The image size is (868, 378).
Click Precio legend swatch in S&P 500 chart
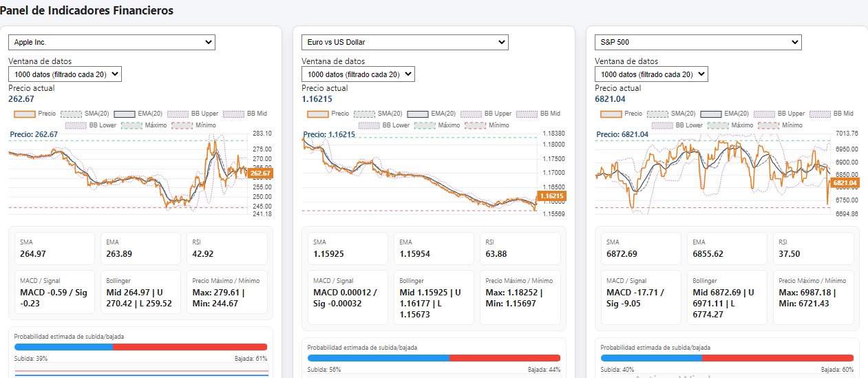(x=619, y=114)
